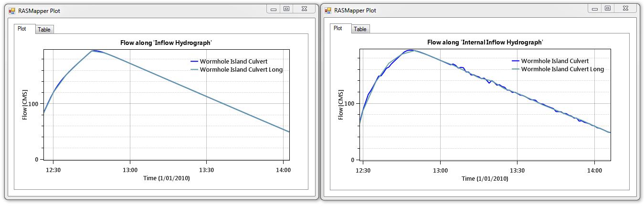Screen dimensions: 644x207
Task: Click the 12:30 time tick in left plot
Action: coord(53,170)
